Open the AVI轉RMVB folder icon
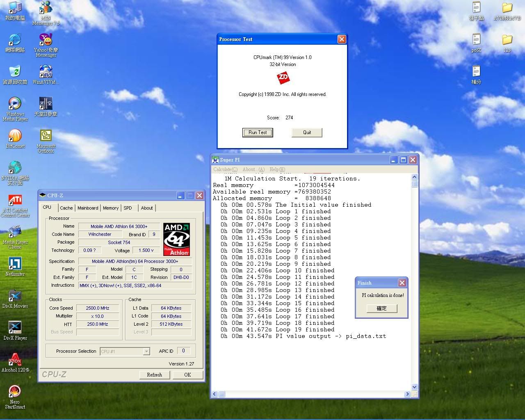Screen dimensions: 525x420 point(507,11)
